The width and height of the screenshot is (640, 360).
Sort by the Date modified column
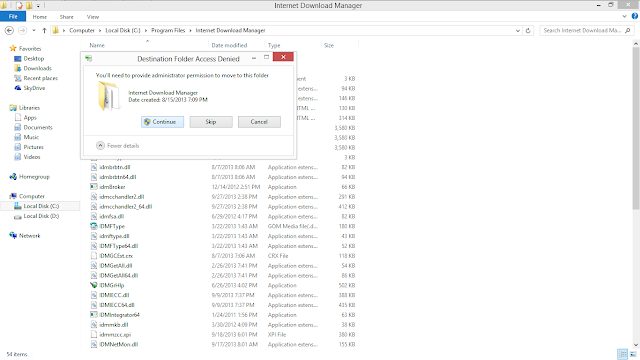click(229, 45)
